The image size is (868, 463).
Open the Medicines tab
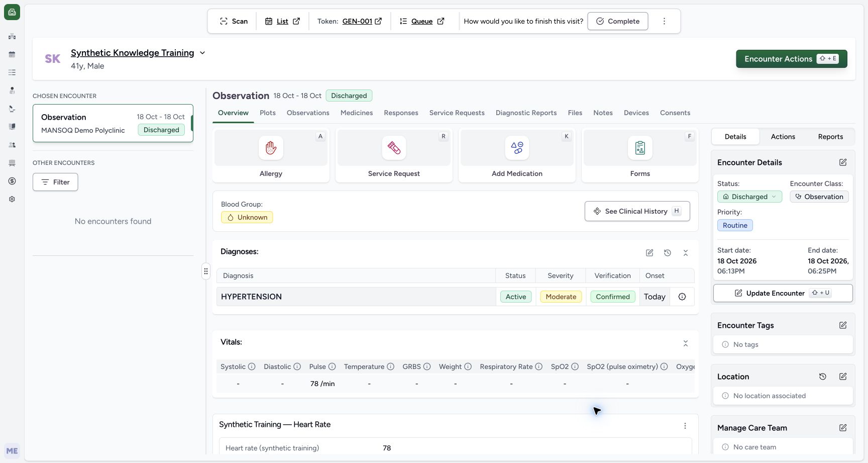(357, 113)
